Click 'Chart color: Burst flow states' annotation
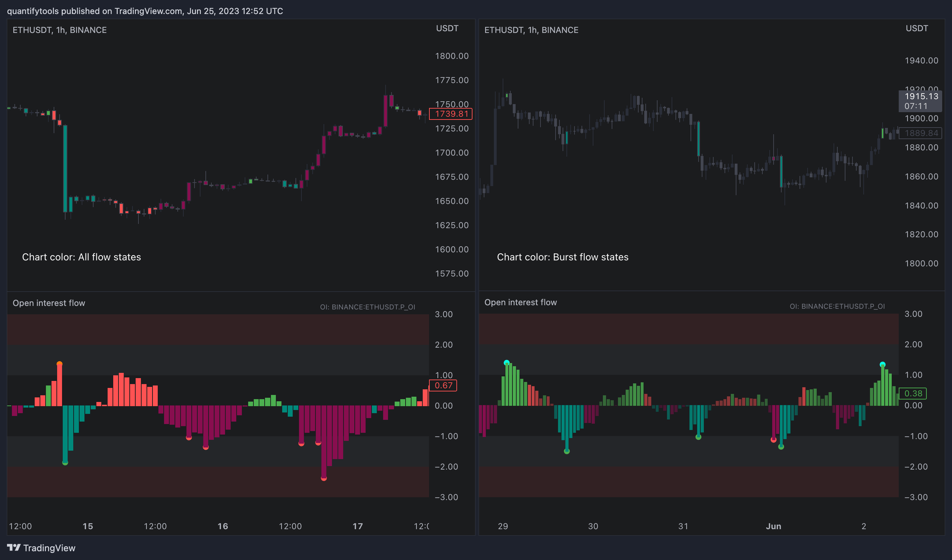Viewport: 952px width, 560px height. click(x=563, y=257)
